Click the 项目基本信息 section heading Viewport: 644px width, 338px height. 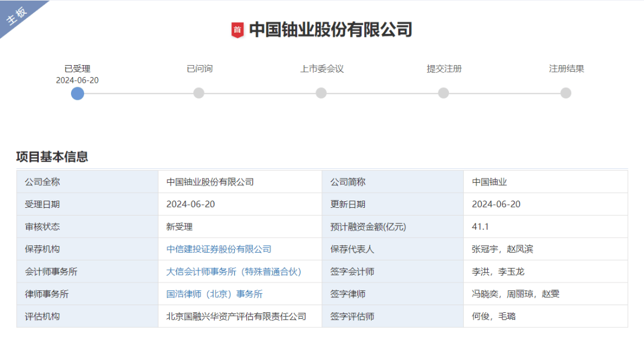coord(52,157)
